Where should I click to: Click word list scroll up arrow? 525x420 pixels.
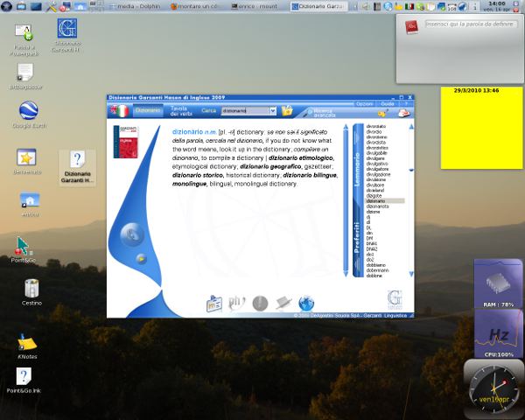coord(411,127)
